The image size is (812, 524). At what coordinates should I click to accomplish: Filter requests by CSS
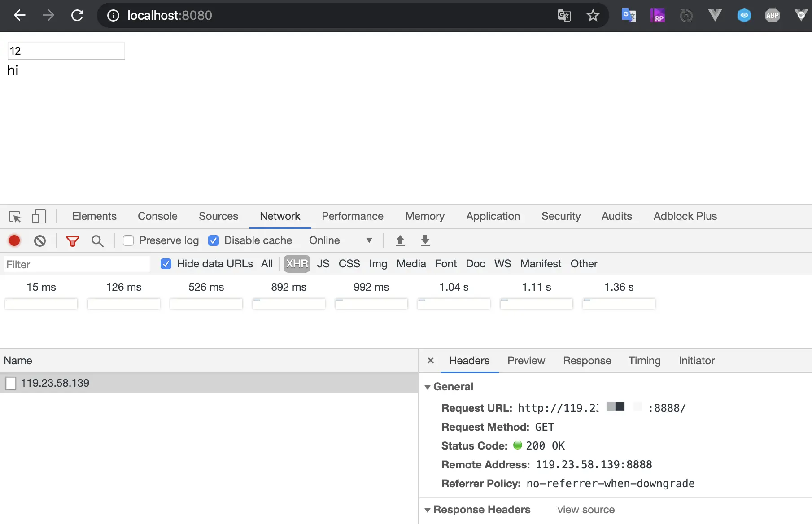click(349, 264)
